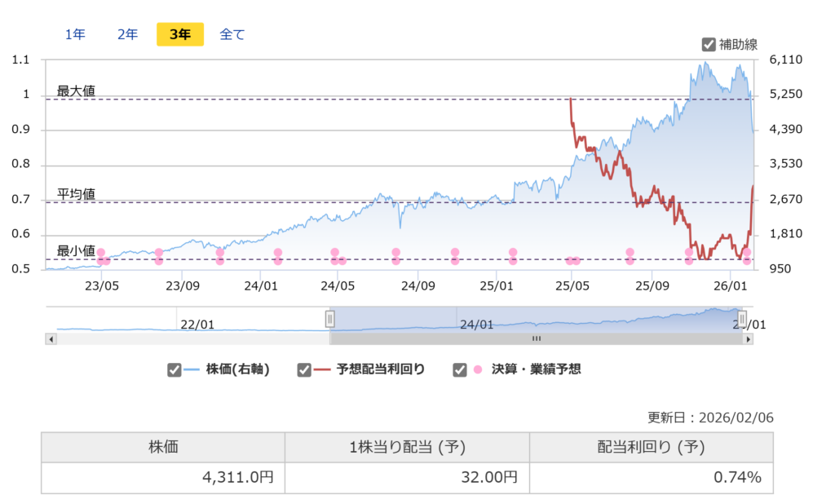Click the left range navigator handle
Screen dimensions: 835x504
[330, 318]
